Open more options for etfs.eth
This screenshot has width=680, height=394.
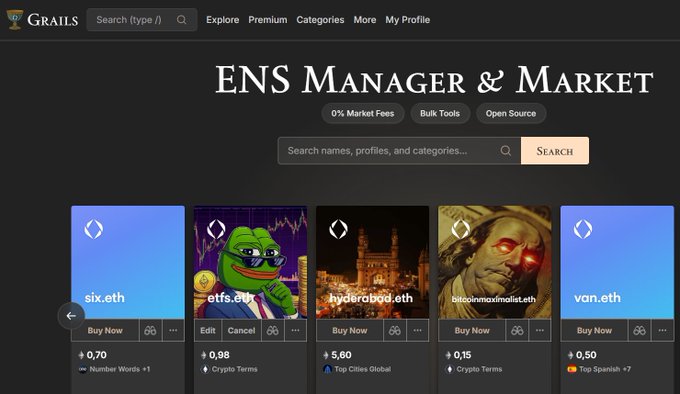[x=295, y=331]
